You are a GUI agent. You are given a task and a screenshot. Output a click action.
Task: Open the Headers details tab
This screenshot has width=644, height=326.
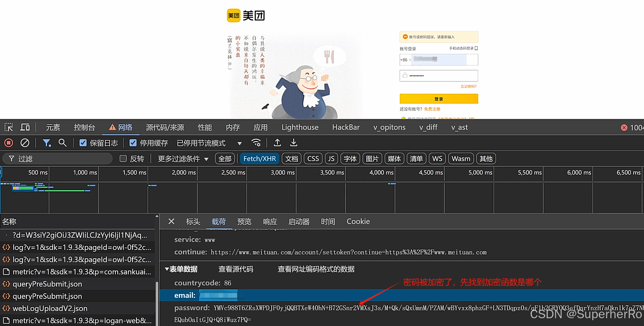193,221
